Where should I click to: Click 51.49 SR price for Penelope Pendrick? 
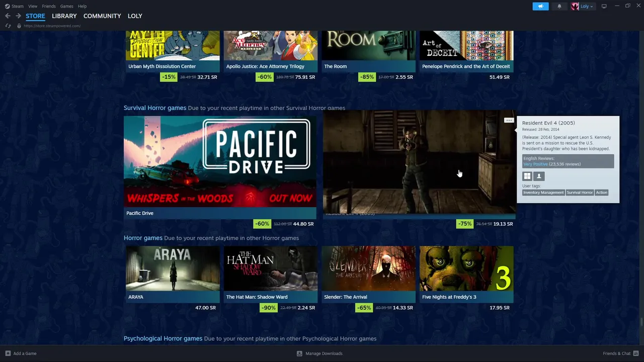click(x=500, y=77)
